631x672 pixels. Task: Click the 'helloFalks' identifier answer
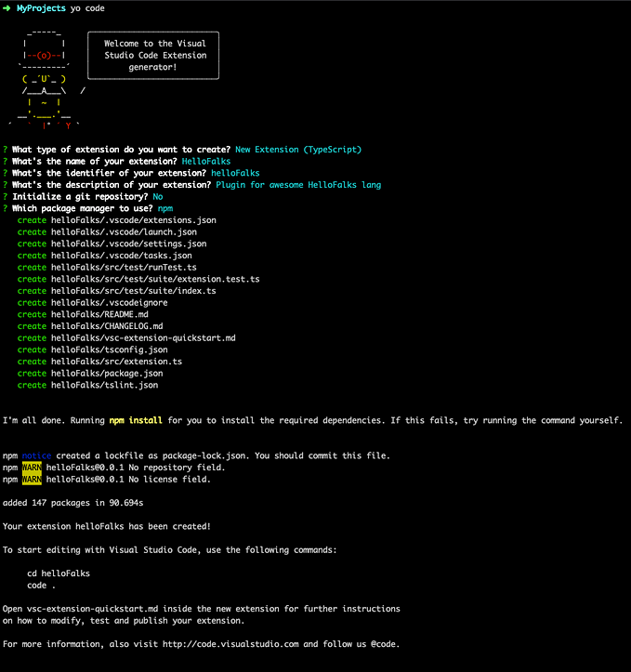click(235, 173)
